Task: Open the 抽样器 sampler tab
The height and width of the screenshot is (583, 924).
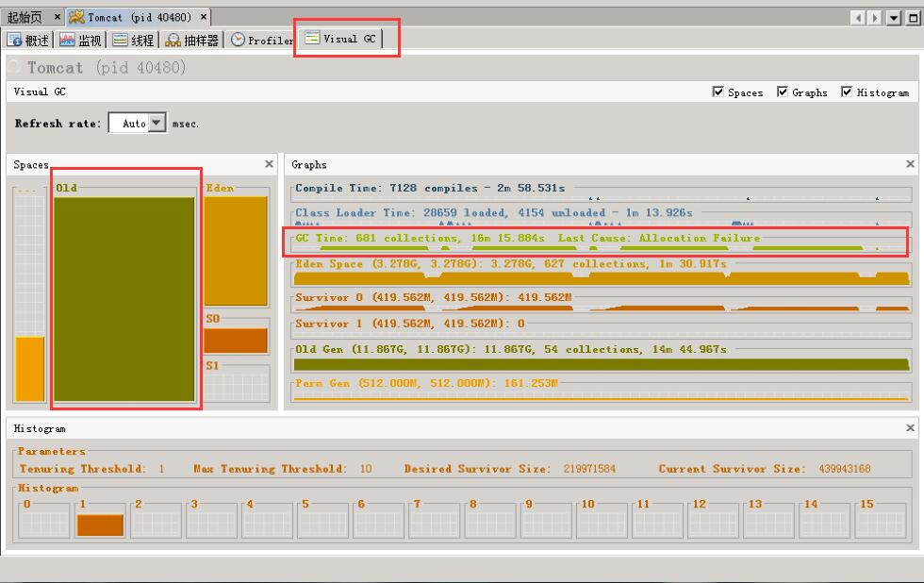Action: 192,41
